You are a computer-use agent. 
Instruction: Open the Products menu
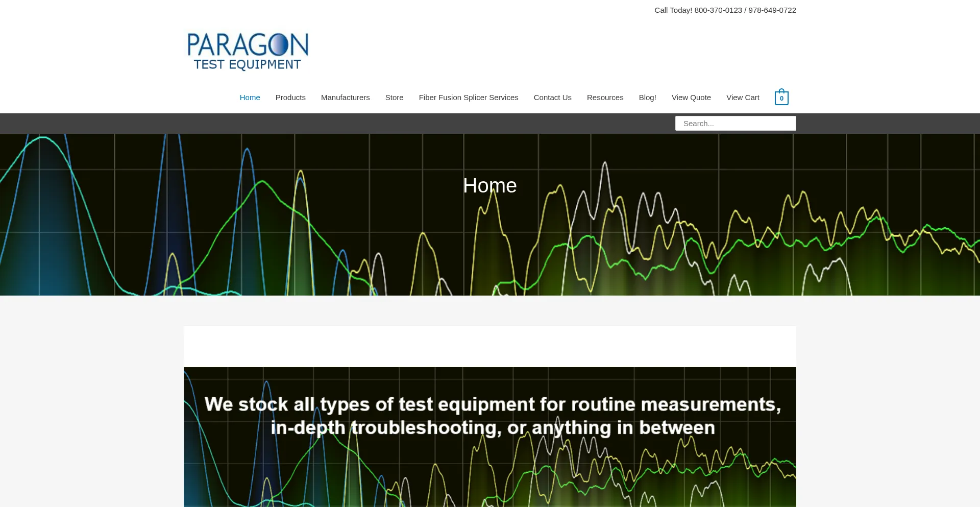pos(290,98)
